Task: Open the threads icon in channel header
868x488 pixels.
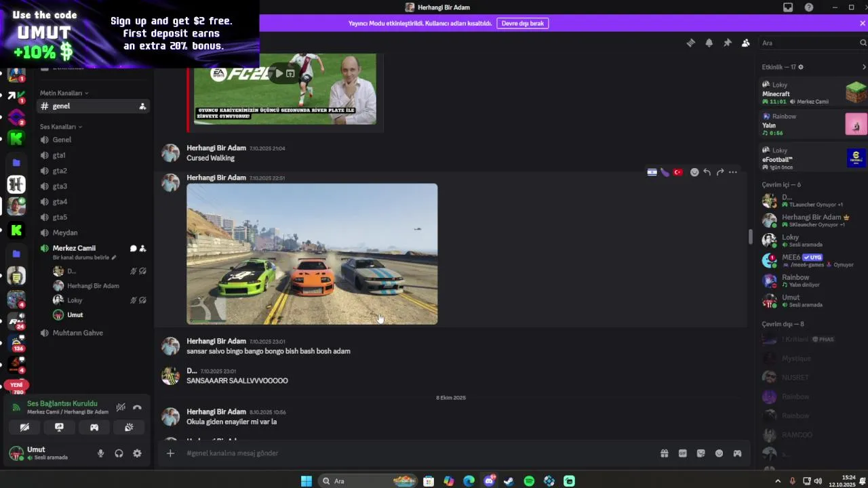Action: 690,43
